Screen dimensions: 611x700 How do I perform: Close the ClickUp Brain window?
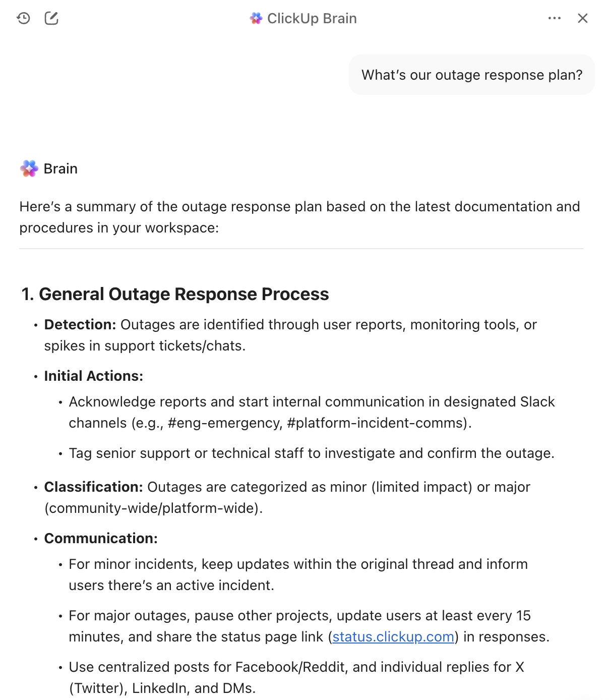[583, 18]
